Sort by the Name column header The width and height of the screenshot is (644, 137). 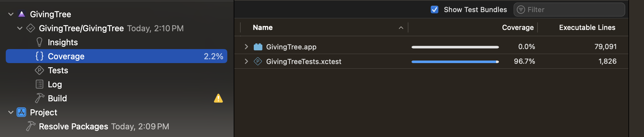(263, 28)
